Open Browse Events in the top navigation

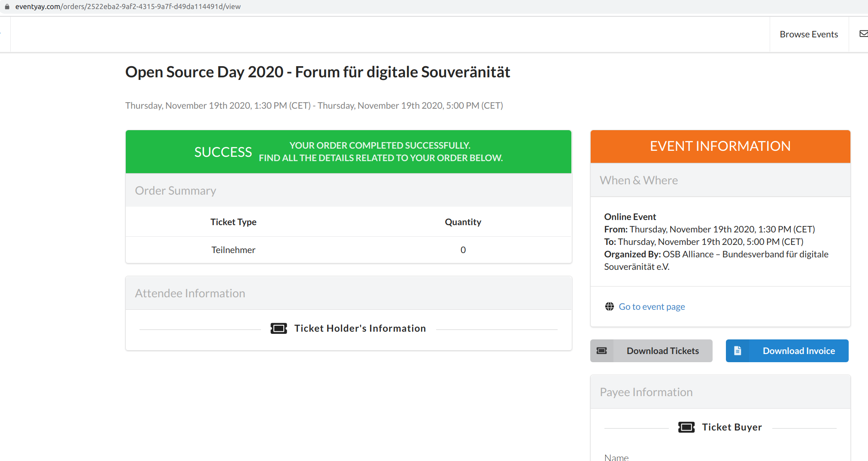click(809, 34)
